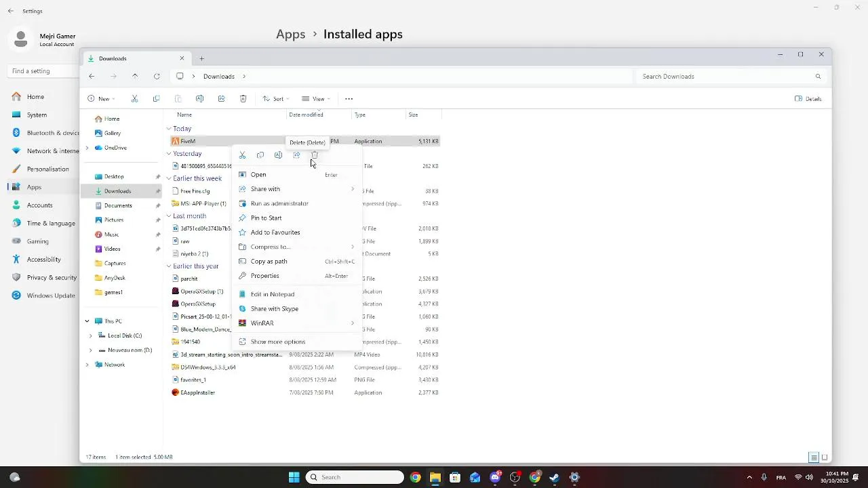Select Copy as path
Viewport: 868px width, 488px height.
(298, 261)
